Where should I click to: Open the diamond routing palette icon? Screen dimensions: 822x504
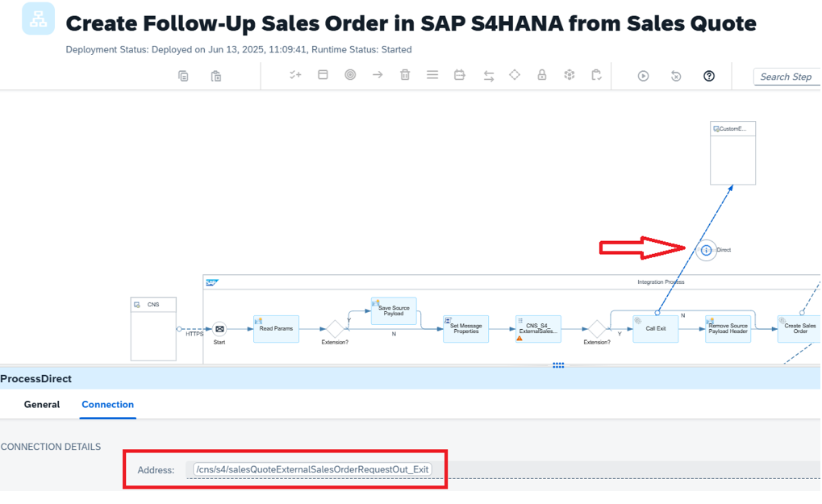[515, 75]
